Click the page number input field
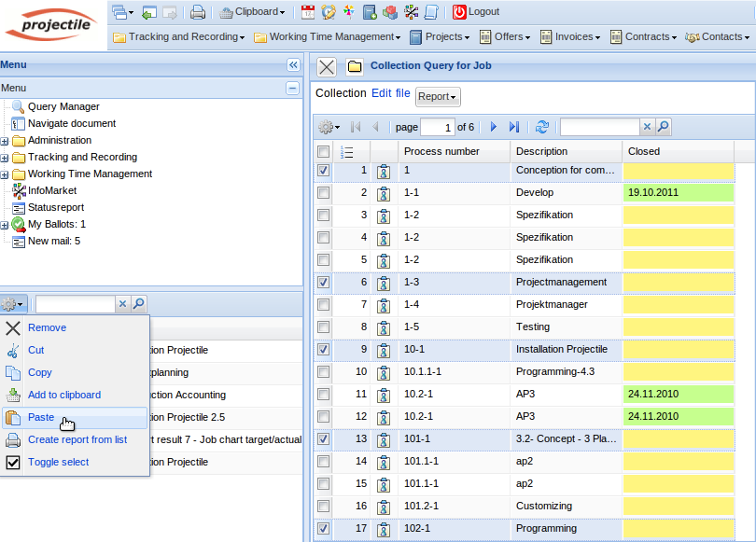 [x=437, y=127]
